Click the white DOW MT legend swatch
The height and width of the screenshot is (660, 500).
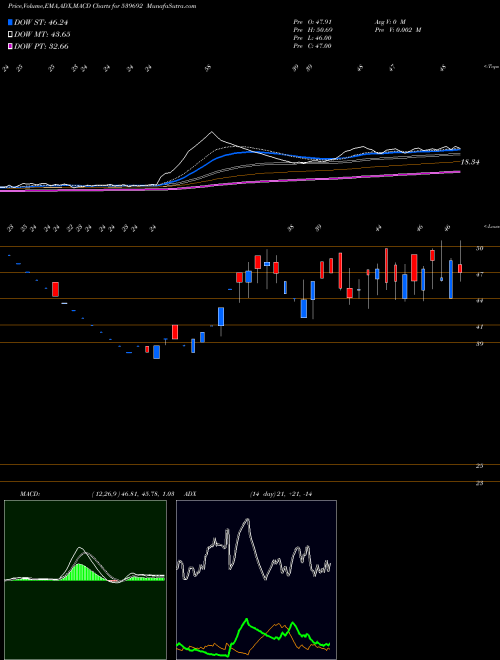(x=11, y=35)
